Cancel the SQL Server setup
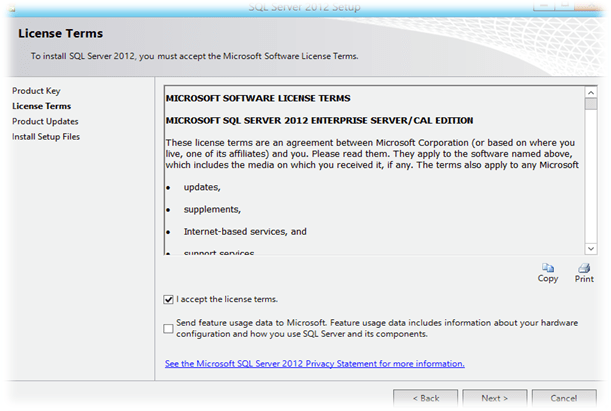Viewport: 611px width, 411px height. pyautogui.click(x=564, y=398)
